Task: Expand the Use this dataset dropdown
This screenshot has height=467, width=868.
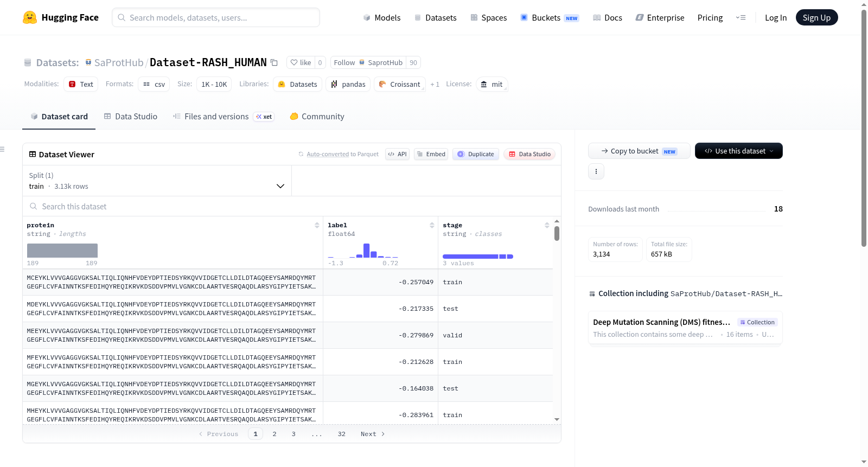Action: coord(739,151)
